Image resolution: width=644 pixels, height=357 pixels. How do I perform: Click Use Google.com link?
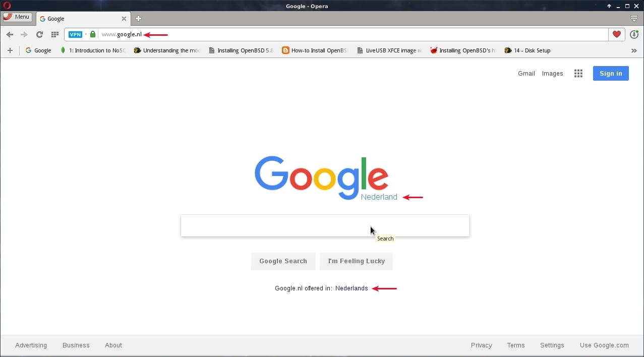click(604, 345)
